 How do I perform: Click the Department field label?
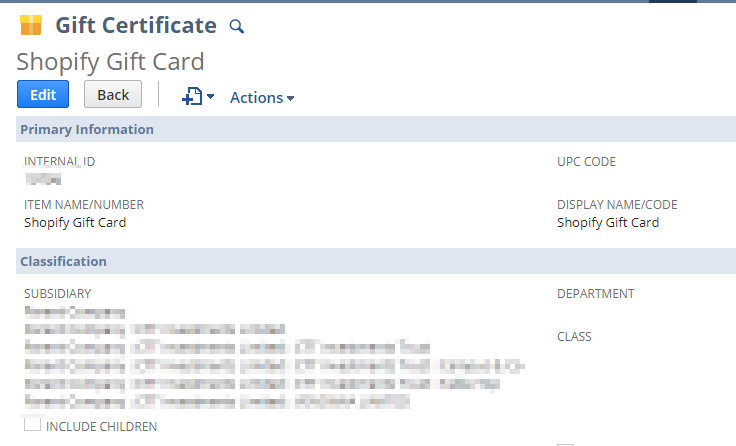(x=595, y=293)
